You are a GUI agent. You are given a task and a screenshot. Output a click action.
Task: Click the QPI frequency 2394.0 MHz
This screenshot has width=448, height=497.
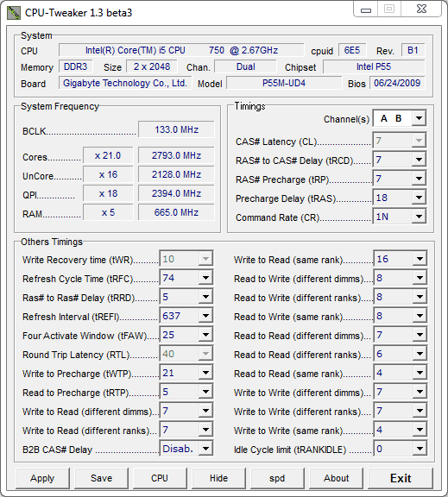176,193
